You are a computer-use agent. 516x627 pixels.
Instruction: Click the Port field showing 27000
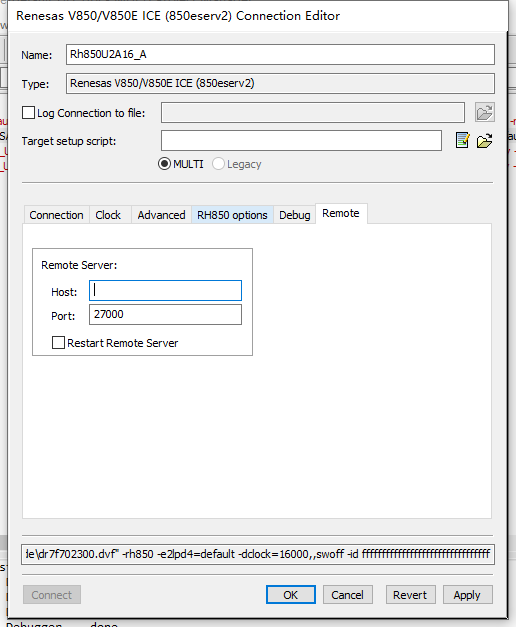[166, 315]
